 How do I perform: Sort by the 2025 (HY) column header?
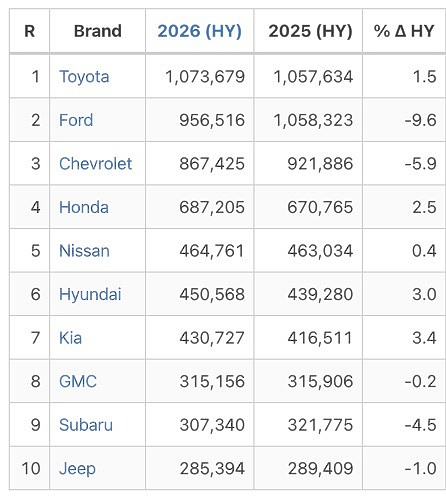(x=310, y=31)
